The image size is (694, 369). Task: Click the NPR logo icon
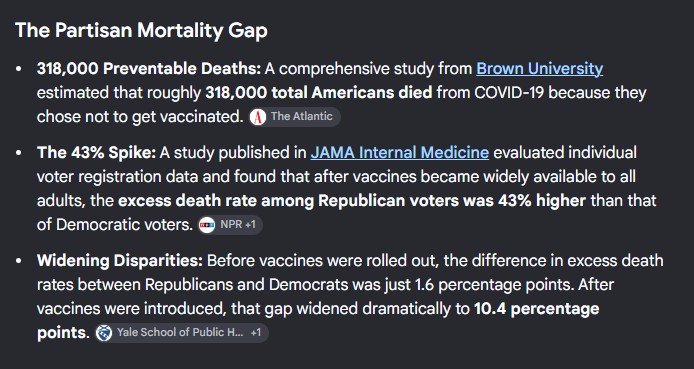pos(207,225)
